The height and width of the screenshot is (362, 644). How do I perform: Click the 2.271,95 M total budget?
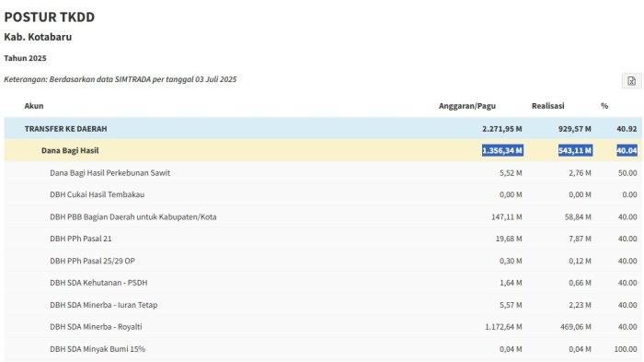(x=502, y=129)
